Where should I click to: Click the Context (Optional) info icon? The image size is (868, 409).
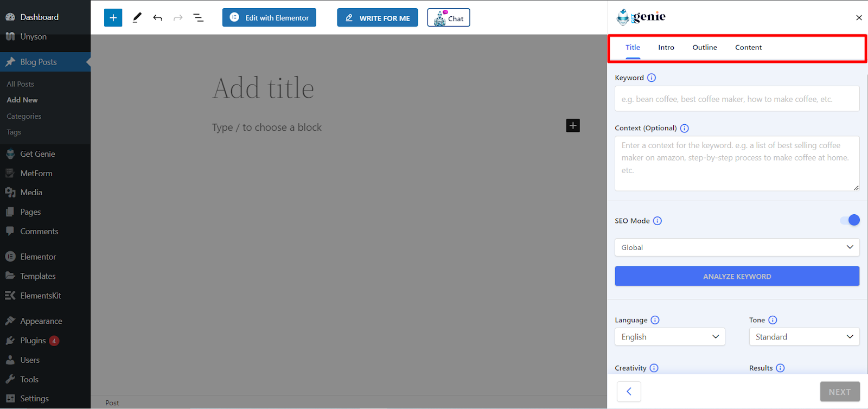click(x=684, y=128)
